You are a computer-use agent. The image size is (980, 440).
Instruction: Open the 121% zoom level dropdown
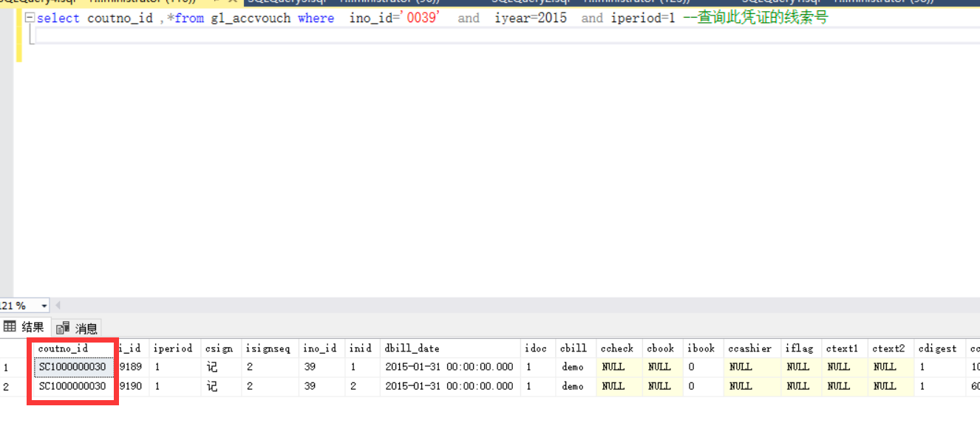pos(44,306)
